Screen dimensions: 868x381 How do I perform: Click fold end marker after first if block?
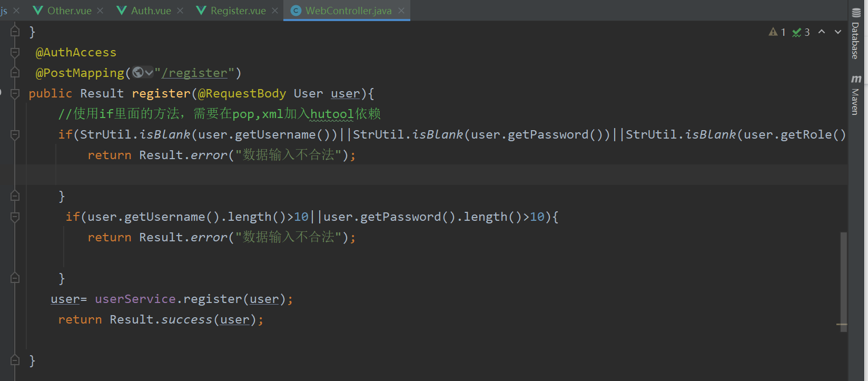click(x=15, y=196)
